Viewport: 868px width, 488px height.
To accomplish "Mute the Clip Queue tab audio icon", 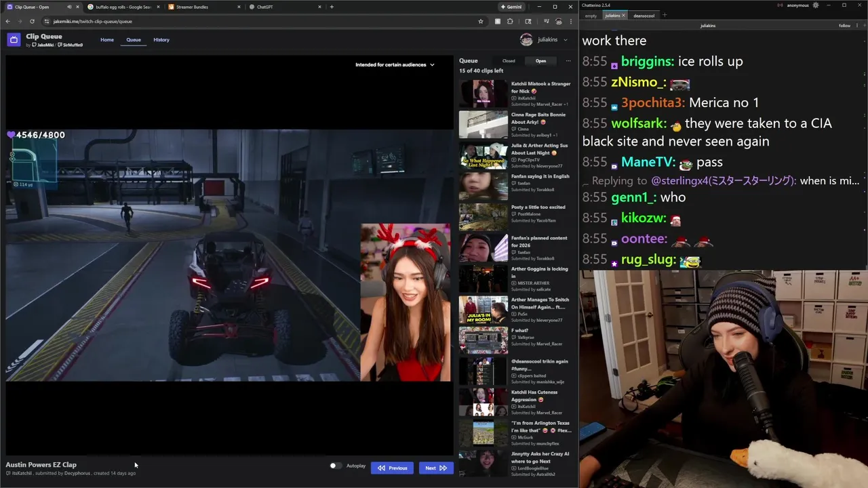I will 69,7.
